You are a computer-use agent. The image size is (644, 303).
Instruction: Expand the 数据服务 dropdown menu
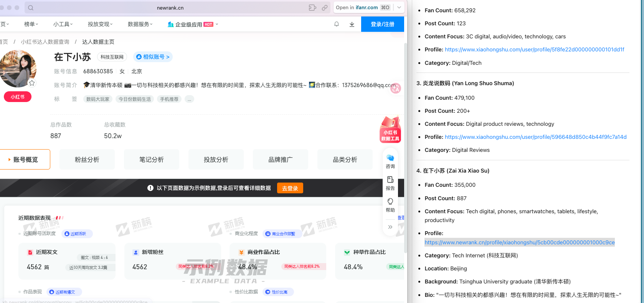[140, 24]
